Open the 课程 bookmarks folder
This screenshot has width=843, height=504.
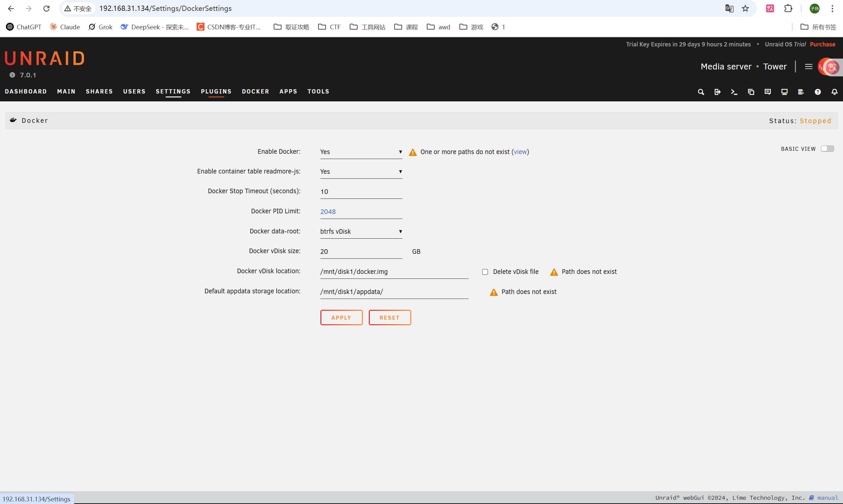(406, 27)
